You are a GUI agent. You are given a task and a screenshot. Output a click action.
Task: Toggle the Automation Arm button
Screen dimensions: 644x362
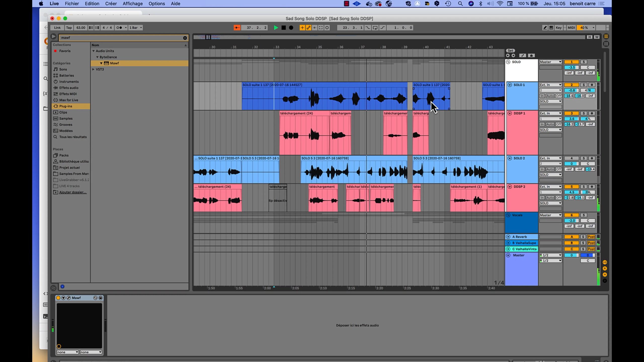click(x=308, y=28)
